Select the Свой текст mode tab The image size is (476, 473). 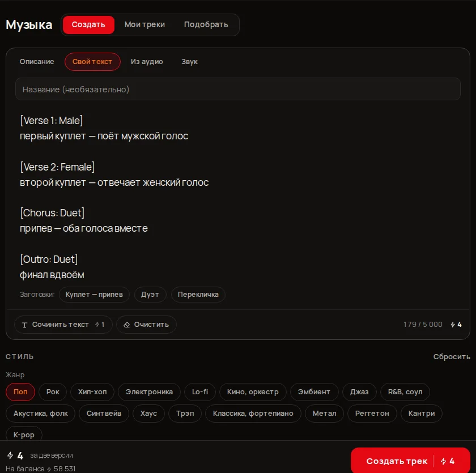tap(92, 62)
